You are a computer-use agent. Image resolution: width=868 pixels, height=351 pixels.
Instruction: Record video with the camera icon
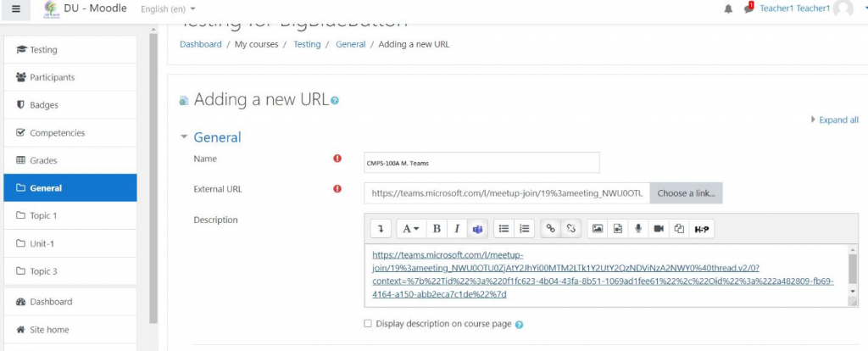[x=659, y=229]
